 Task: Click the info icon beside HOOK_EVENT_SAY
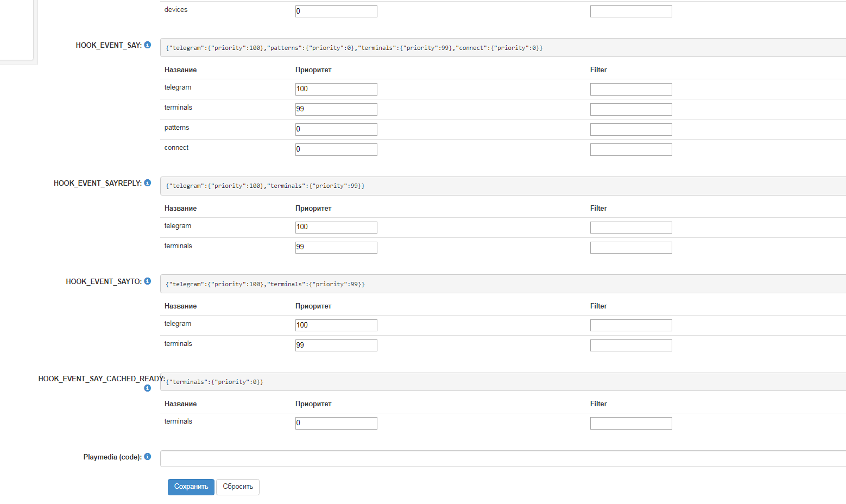147,45
